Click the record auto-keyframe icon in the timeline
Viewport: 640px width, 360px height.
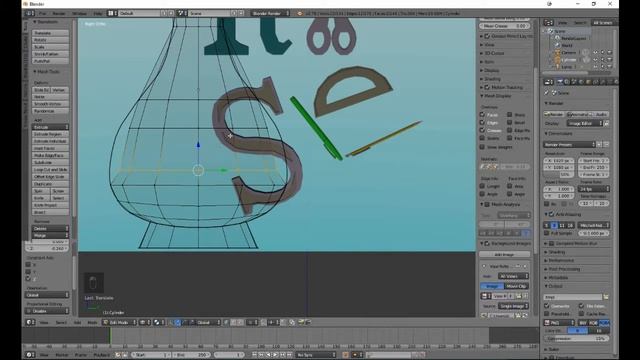345,355
